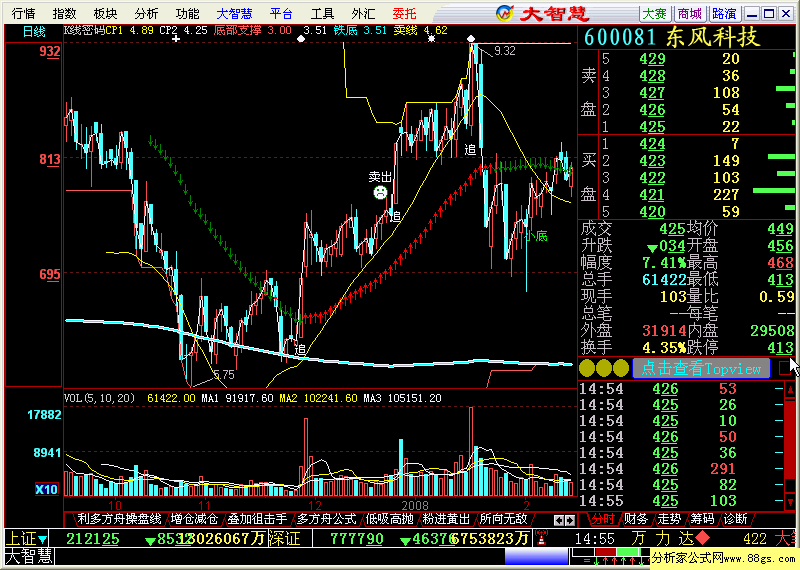This screenshot has height=570, width=800.
Task: Click the red diamond next to 万力达
Action: (x=703, y=538)
